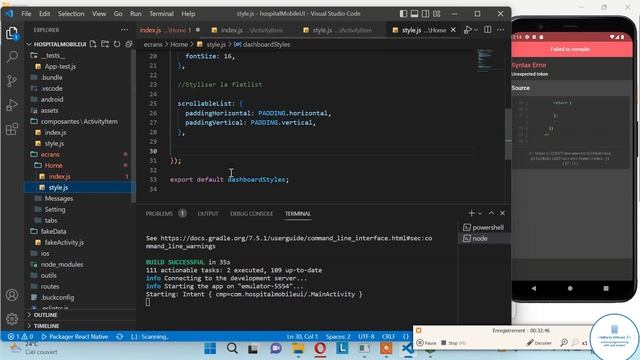
Task: Switch to index.js ActivityItem editor tab
Action: click(x=251, y=30)
